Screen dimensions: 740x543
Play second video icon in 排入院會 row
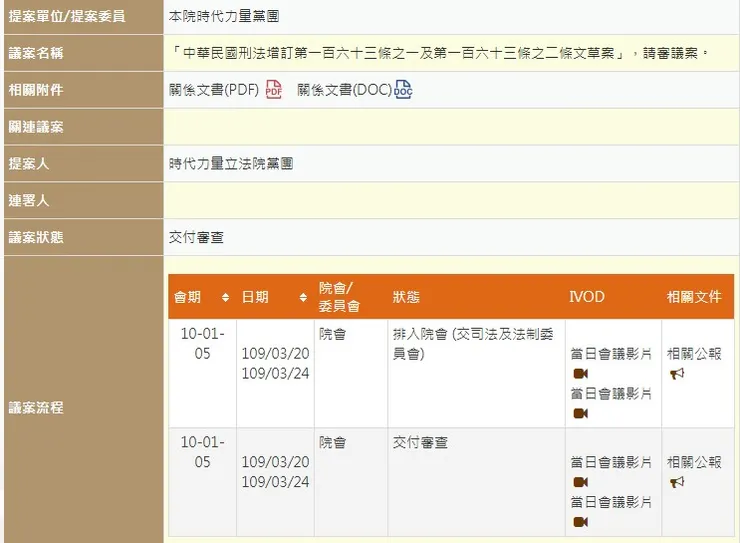pos(580,414)
